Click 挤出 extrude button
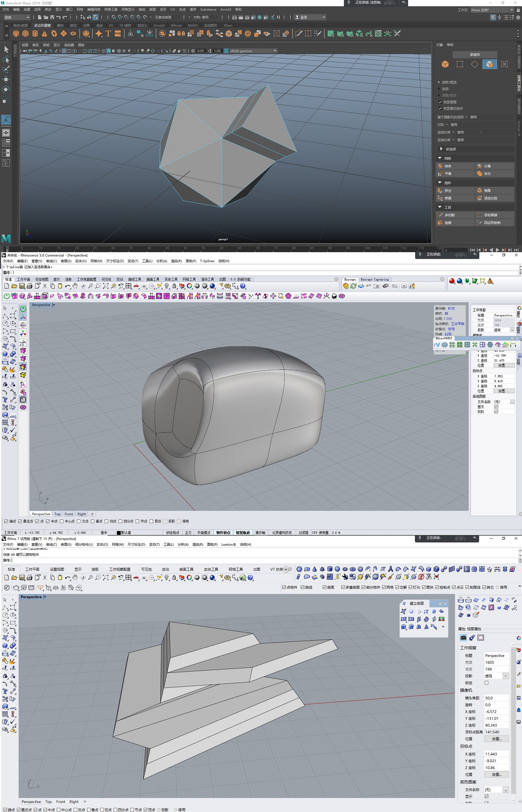Screen dimensions: 522x812 (x=455, y=190)
